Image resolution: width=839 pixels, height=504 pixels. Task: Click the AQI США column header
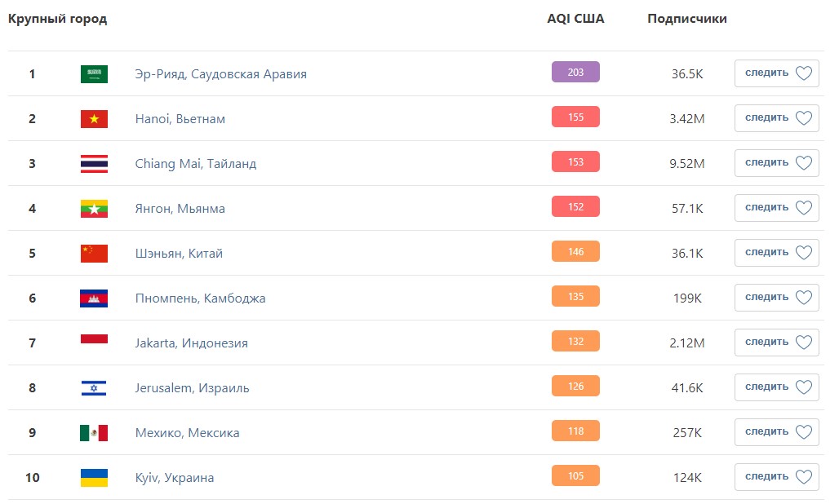(575, 19)
